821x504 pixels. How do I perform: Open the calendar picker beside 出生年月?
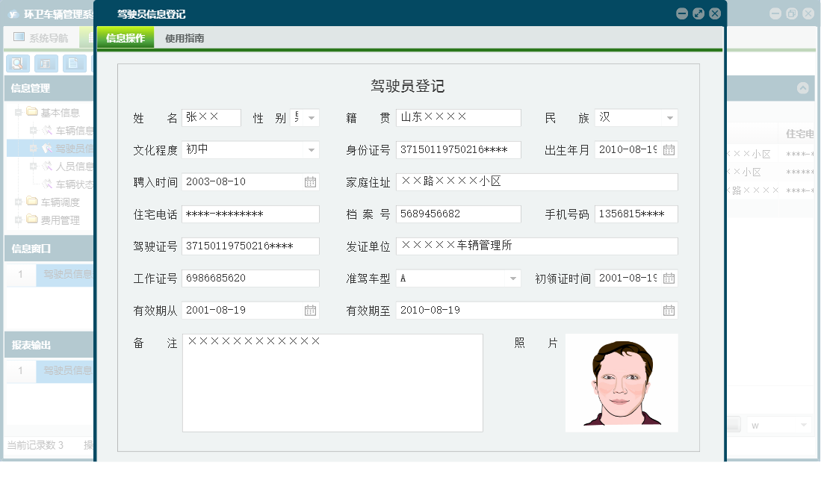coord(670,149)
